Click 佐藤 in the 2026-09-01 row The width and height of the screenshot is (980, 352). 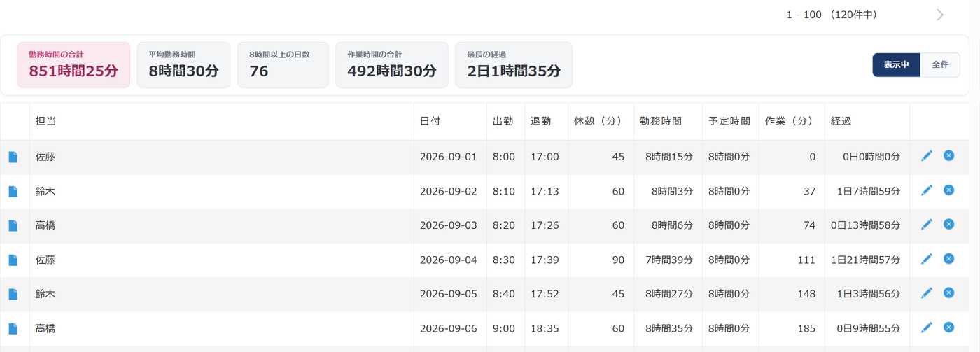[x=45, y=157]
